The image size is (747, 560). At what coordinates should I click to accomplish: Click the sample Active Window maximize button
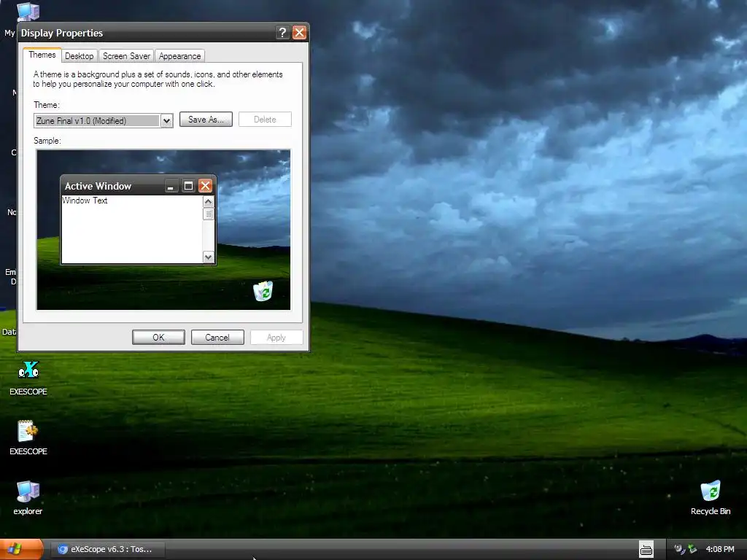point(188,186)
